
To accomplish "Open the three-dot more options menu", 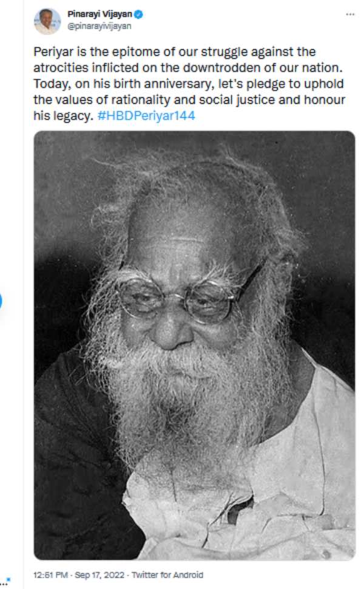I will pos(349,15).
